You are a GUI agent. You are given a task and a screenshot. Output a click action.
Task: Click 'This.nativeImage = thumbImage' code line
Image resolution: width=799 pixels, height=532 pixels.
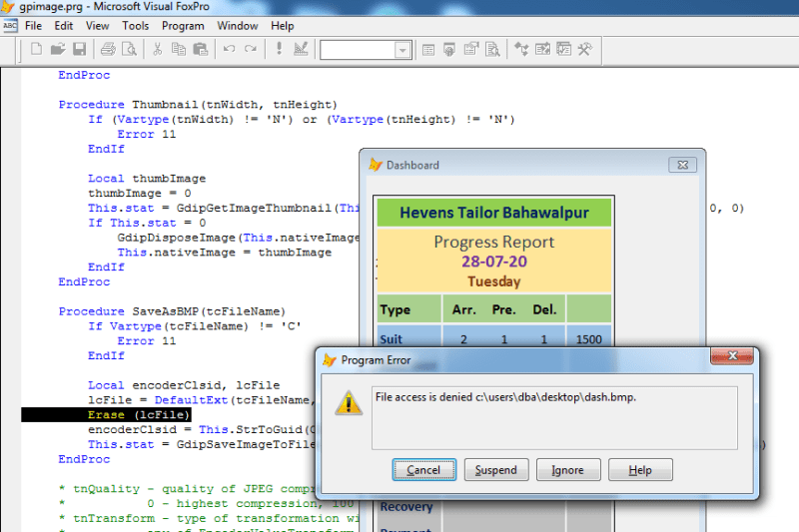point(224,252)
